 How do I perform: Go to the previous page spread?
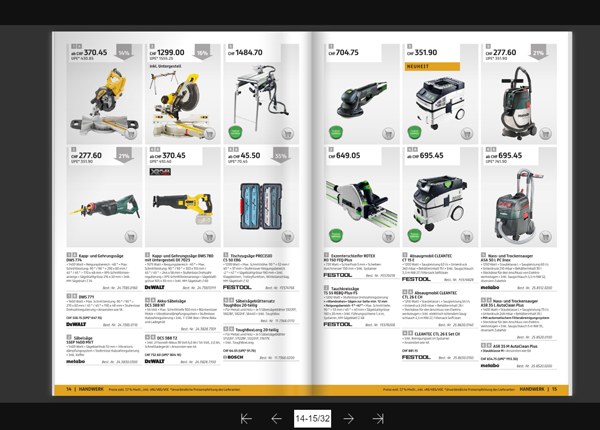(276, 419)
